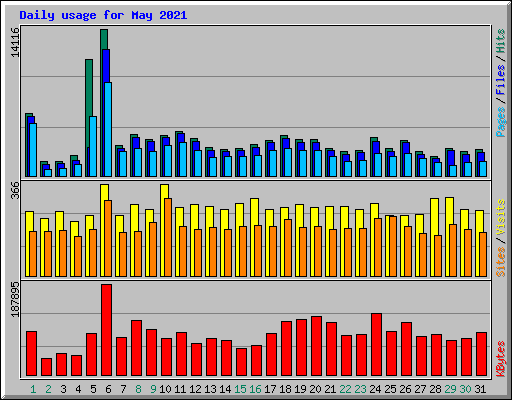This screenshot has width=512, height=400.
Task: Click the red KBytes bar for day 31
Action: (x=481, y=354)
